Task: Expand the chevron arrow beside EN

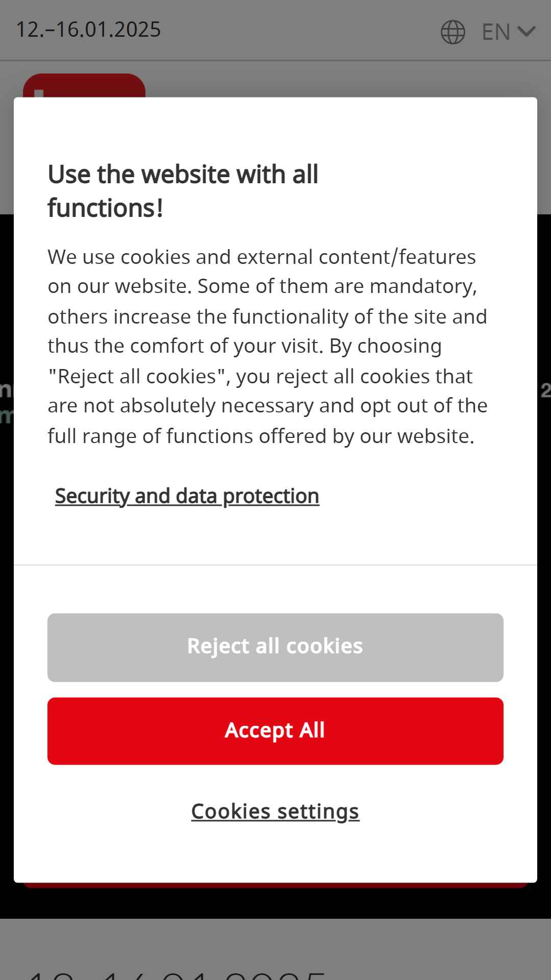Action: (x=527, y=32)
